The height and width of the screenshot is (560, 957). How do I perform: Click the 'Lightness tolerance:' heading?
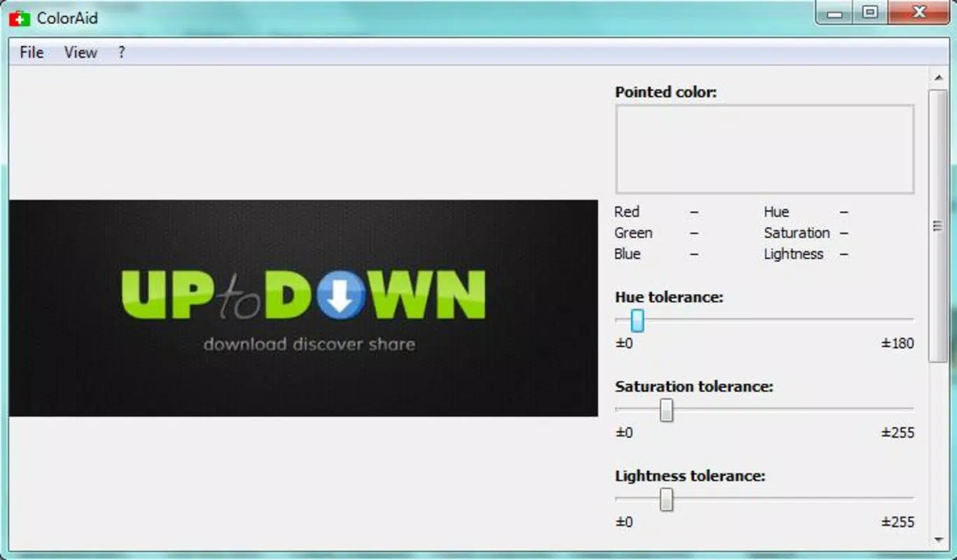tap(690, 476)
